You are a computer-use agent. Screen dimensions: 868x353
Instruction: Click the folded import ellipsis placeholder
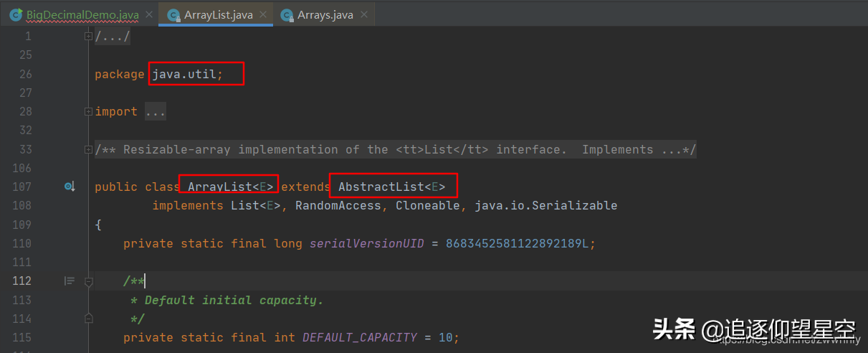(155, 112)
